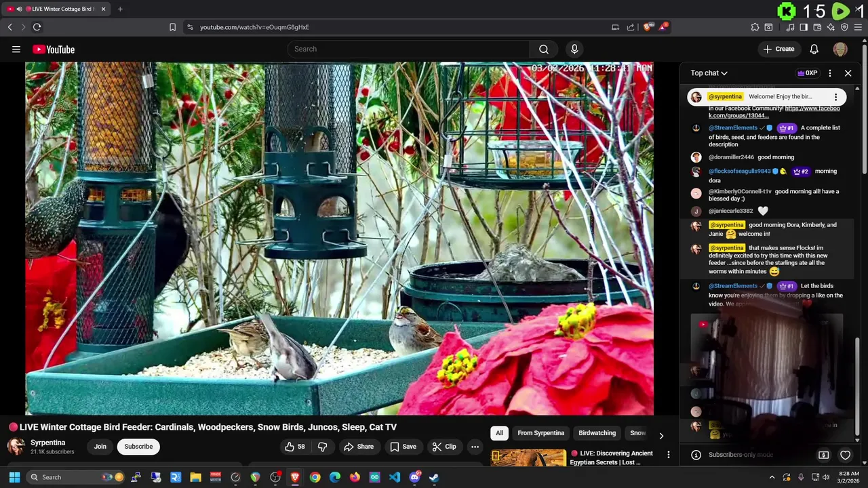This screenshot has height=488, width=868.
Task: Open the Brave Wallet icon
Action: click(x=817, y=27)
